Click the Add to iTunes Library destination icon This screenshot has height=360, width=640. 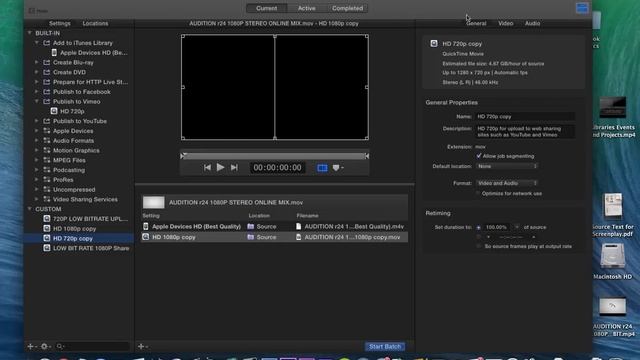47,43
